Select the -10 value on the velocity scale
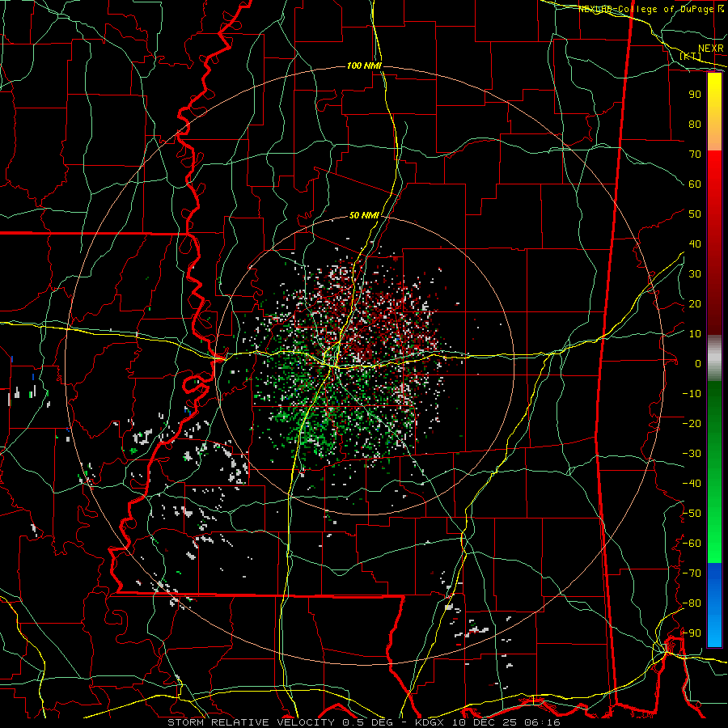Image resolution: width=728 pixels, height=728 pixels. coord(692,394)
